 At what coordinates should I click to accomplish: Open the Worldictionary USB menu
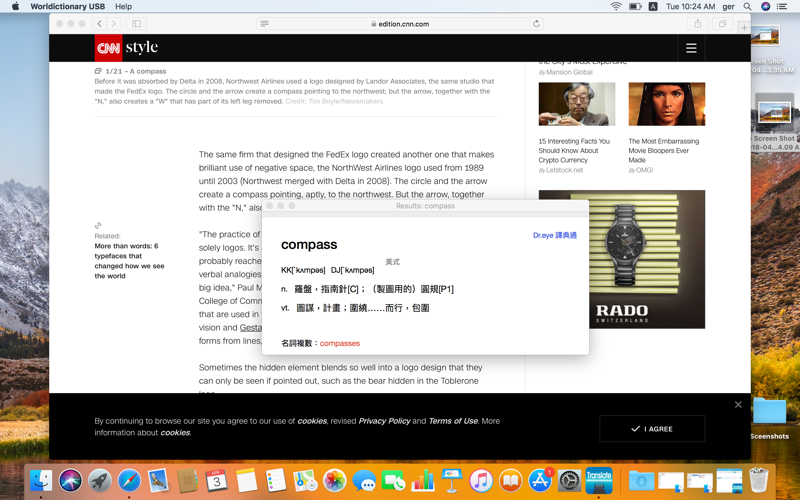(x=67, y=6)
